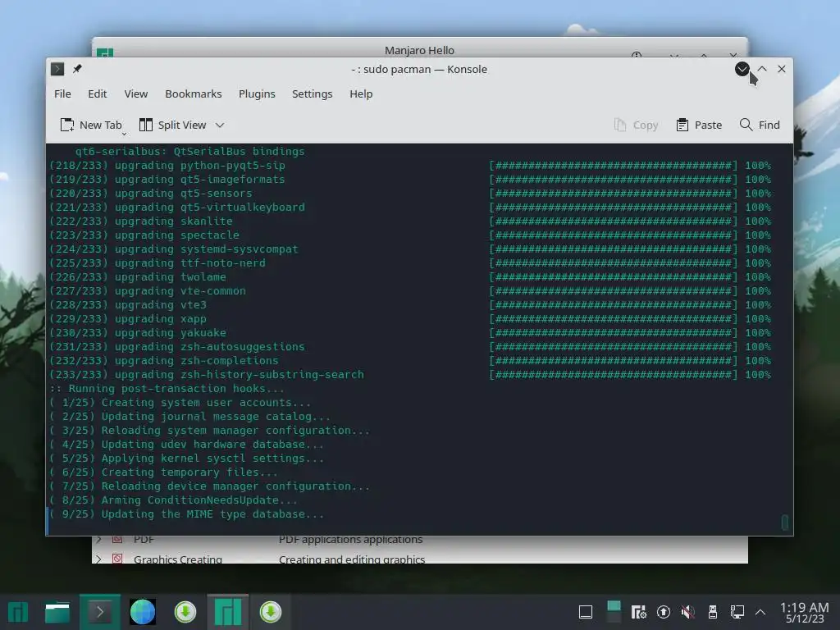Open the File menu

pyautogui.click(x=62, y=94)
